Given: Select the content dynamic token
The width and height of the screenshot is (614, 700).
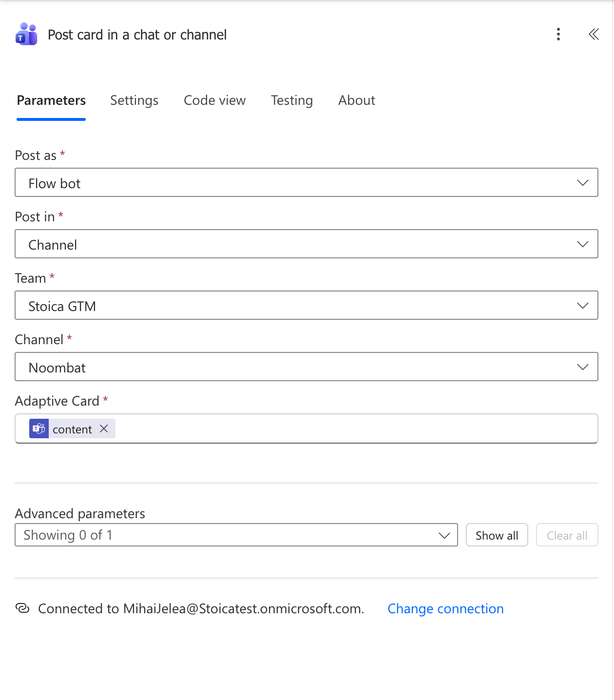Looking at the screenshot, I should tap(72, 429).
